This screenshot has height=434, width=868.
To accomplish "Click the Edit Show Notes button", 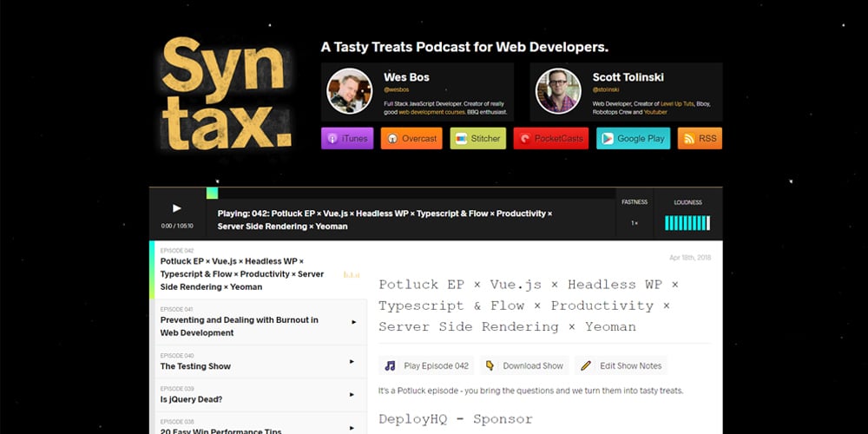I will [x=621, y=365].
